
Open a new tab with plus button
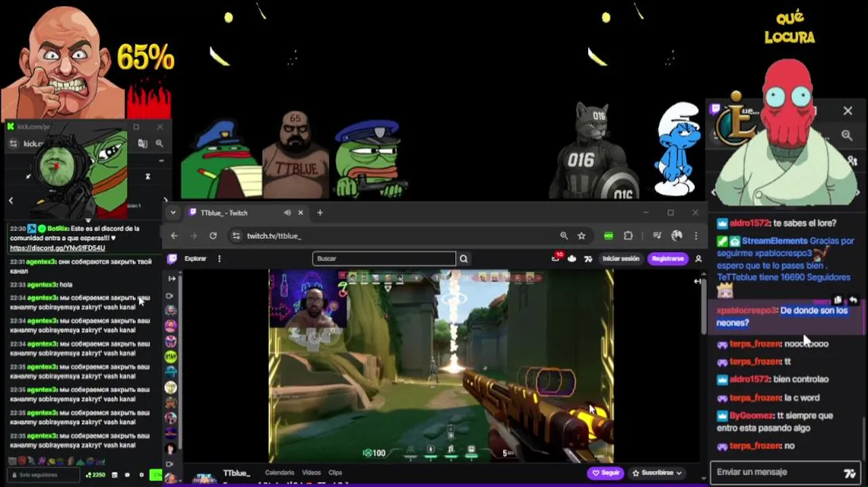pos(320,212)
